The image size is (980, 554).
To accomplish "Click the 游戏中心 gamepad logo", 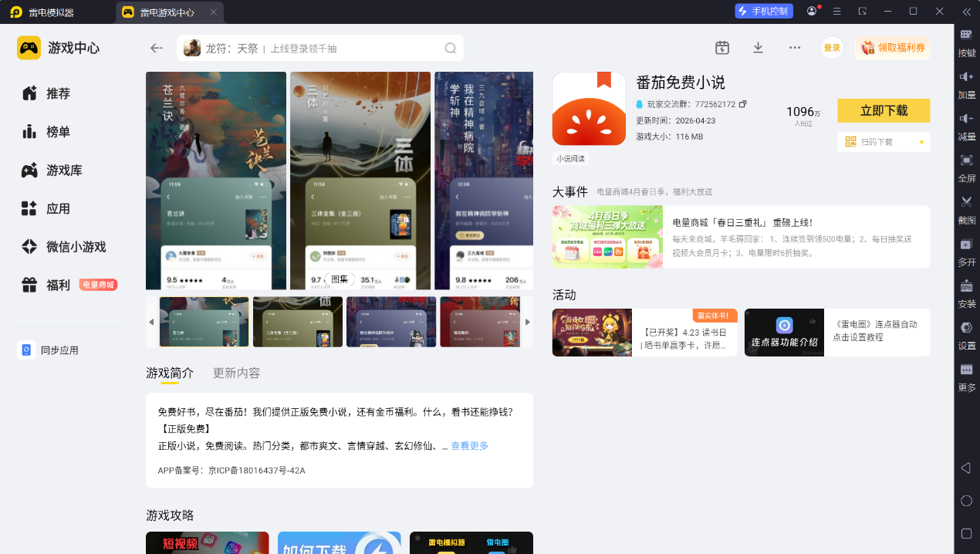I will pyautogui.click(x=29, y=48).
